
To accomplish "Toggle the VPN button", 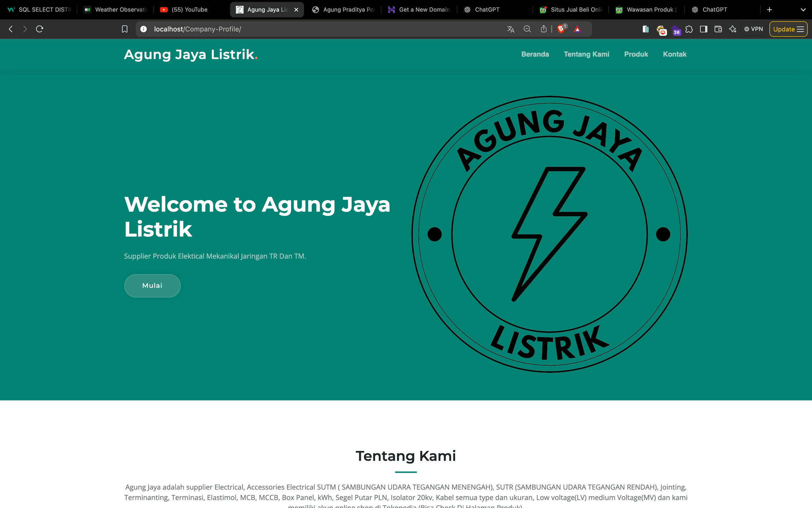I will (x=753, y=29).
